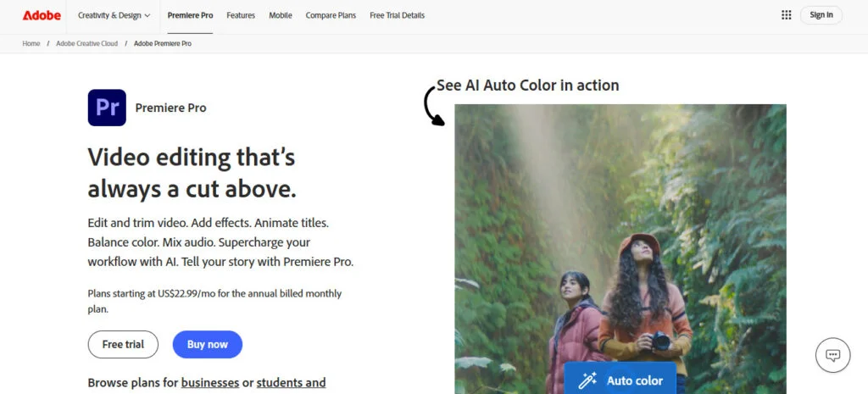Click the Free trial button

123,344
